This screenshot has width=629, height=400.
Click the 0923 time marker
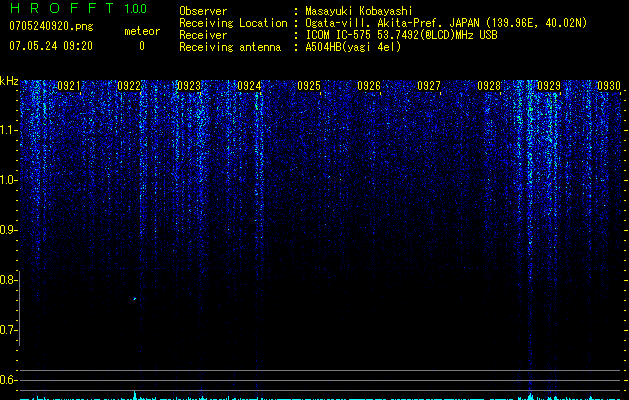[189, 86]
